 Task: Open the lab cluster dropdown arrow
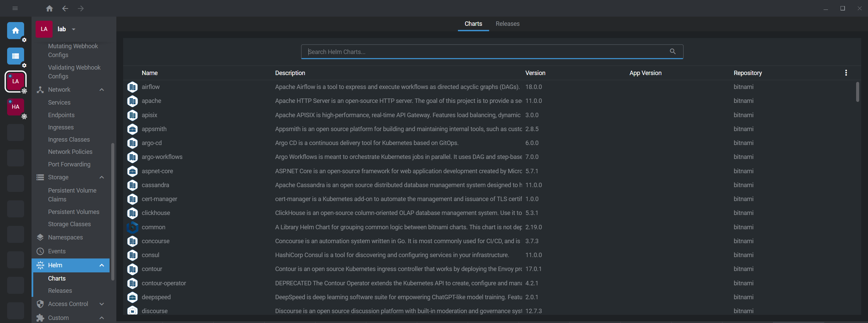[74, 29]
